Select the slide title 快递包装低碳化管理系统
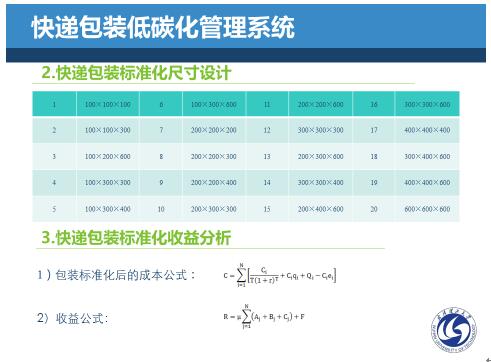Image resolution: width=491 pixels, height=362 pixels. tap(163, 27)
